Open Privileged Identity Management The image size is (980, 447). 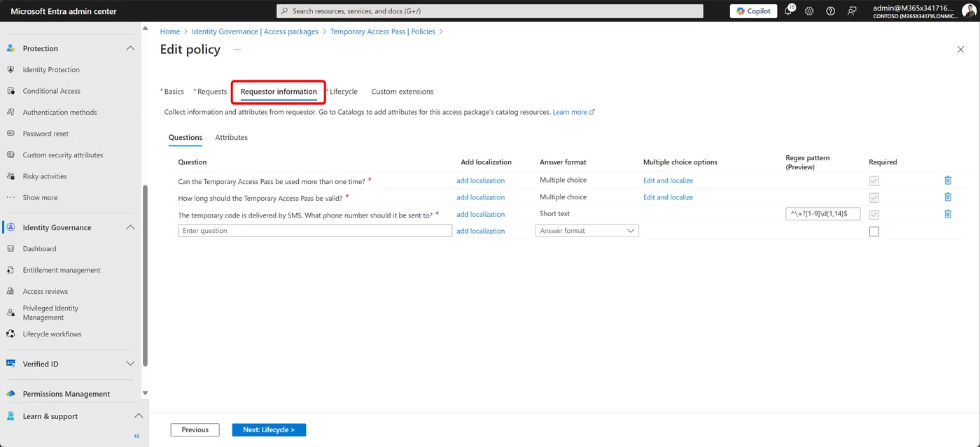[50, 313]
